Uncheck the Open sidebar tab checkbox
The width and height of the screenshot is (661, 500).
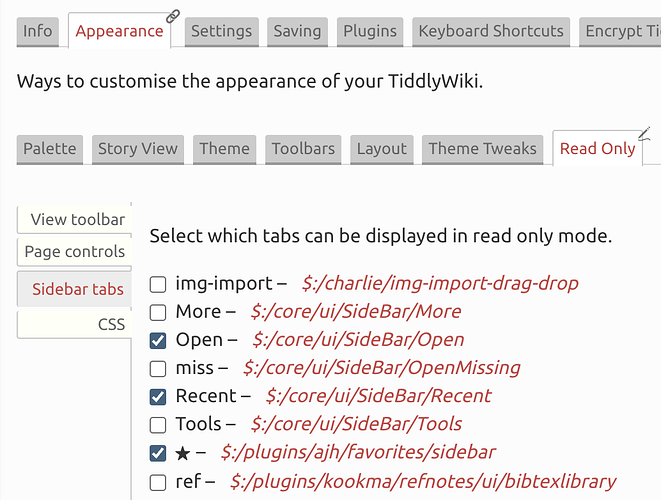click(x=158, y=340)
